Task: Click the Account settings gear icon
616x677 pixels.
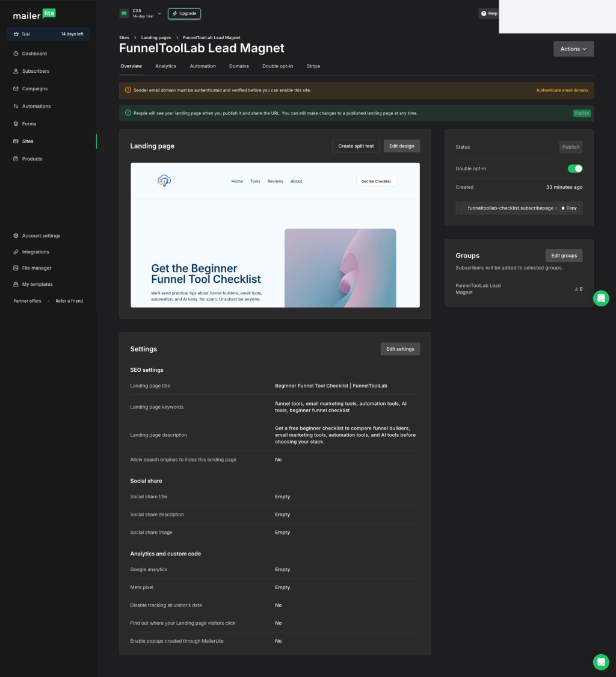Action: click(16, 236)
